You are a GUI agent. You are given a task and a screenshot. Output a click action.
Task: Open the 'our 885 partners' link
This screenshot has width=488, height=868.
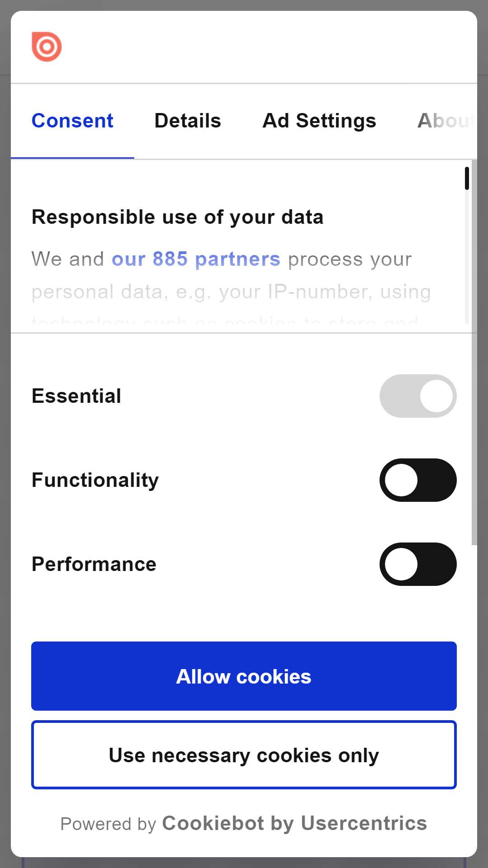(196, 259)
